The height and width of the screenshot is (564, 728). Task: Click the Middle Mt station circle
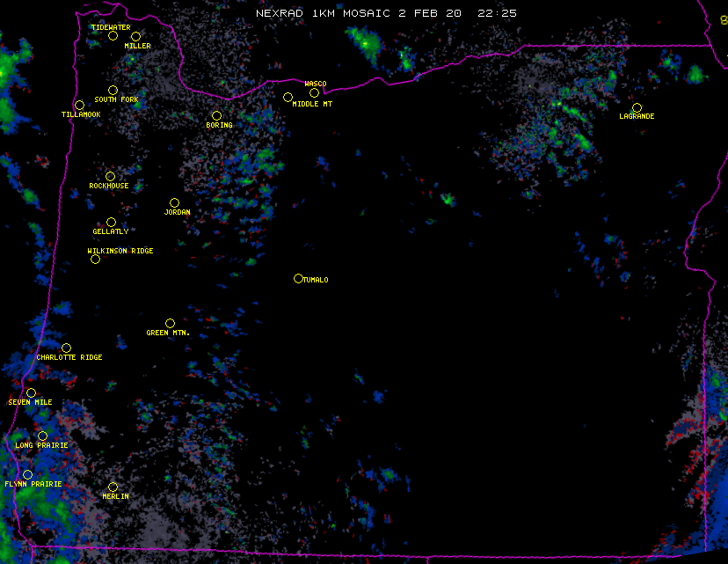point(288,98)
